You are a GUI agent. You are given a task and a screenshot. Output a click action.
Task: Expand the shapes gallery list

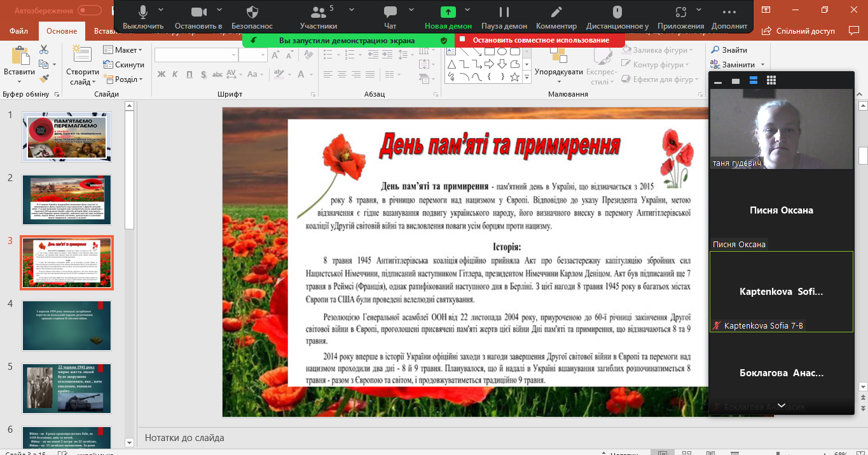pyautogui.click(x=527, y=78)
